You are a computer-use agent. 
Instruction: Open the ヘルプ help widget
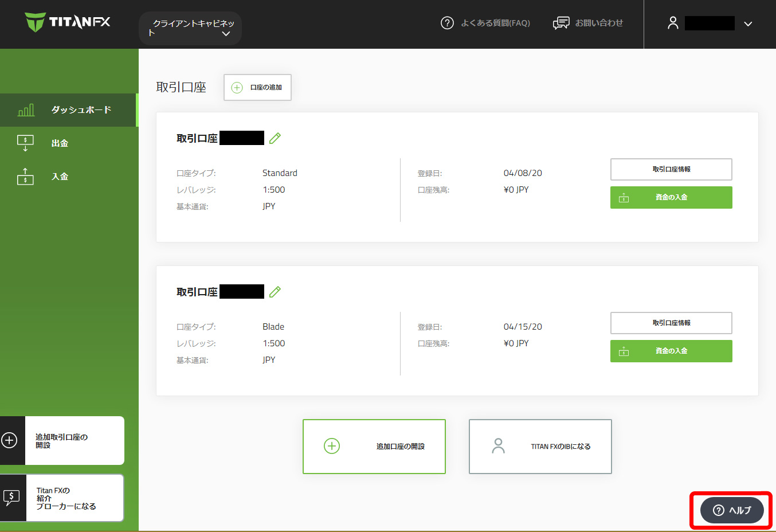pyautogui.click(x=732, y=510)
